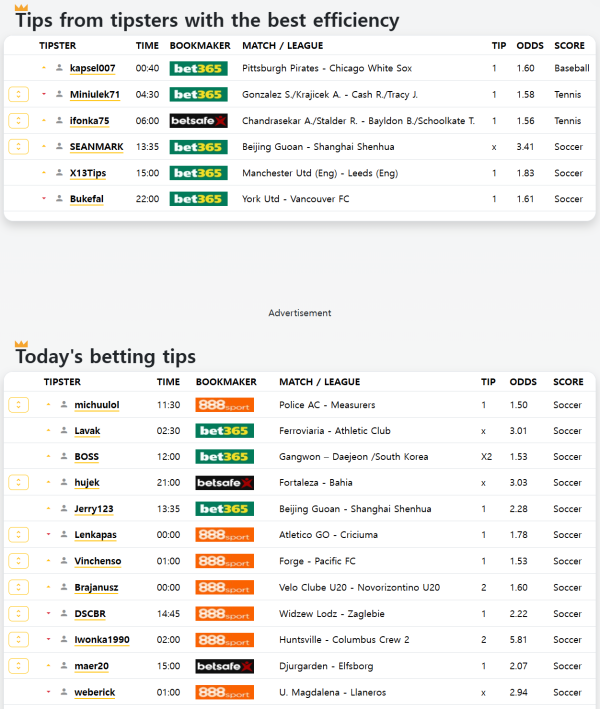Open the X13Tips tipster profile
The image size is (600, 709).
click(x=90, y=173)
